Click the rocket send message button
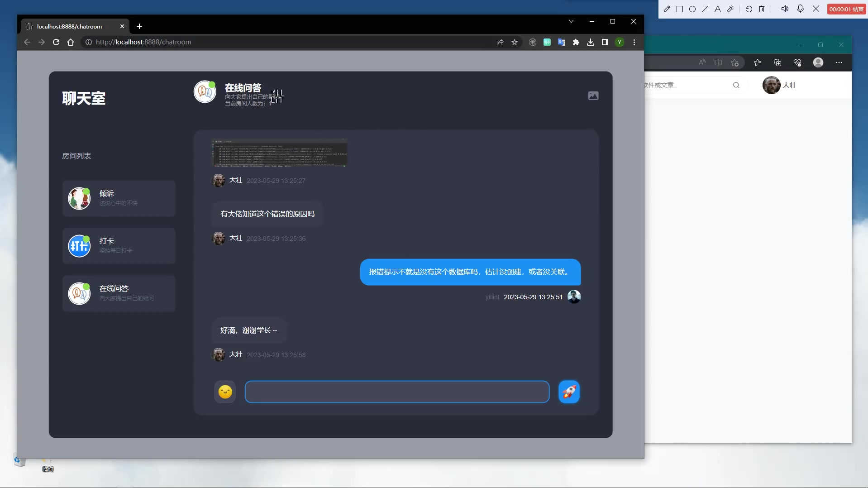This screenshot has width=868, height=488. click(569, 392)
